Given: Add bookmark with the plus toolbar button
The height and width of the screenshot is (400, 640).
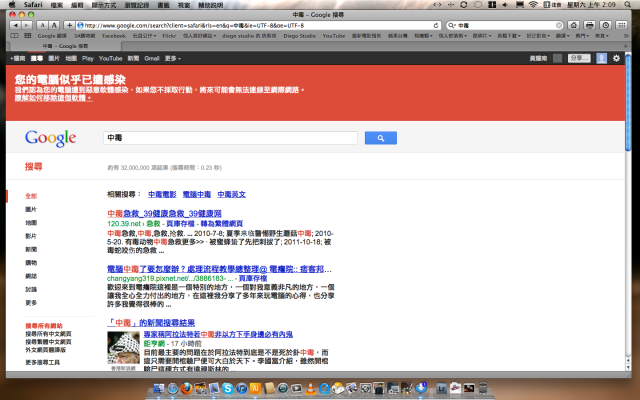Looking at the screenshot, I should [x=69, y=25].
